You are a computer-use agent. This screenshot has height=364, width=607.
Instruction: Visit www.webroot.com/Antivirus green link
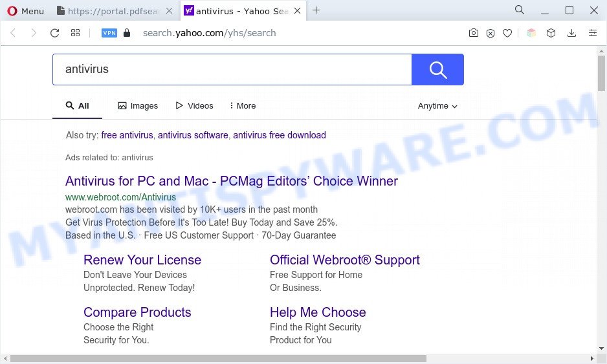click(x=120, y=197)
